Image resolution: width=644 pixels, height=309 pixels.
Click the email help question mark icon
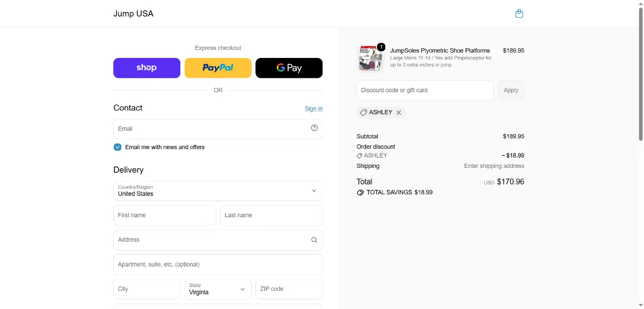pyautogui.click(x=314, y=128)
